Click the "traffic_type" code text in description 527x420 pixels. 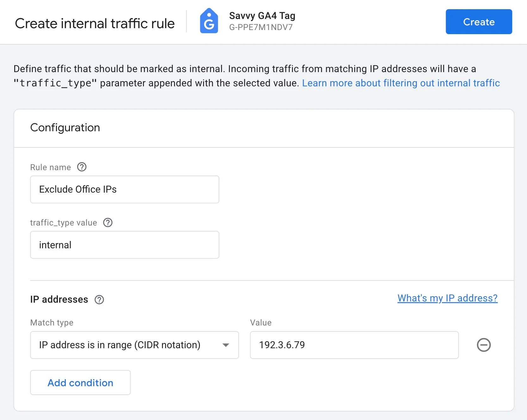[55, 83]
